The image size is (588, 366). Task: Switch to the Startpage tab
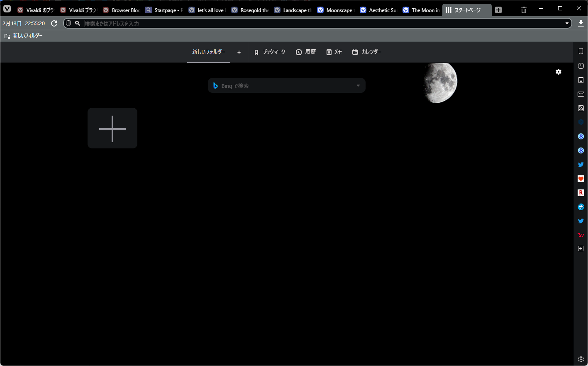click(164, 10)
